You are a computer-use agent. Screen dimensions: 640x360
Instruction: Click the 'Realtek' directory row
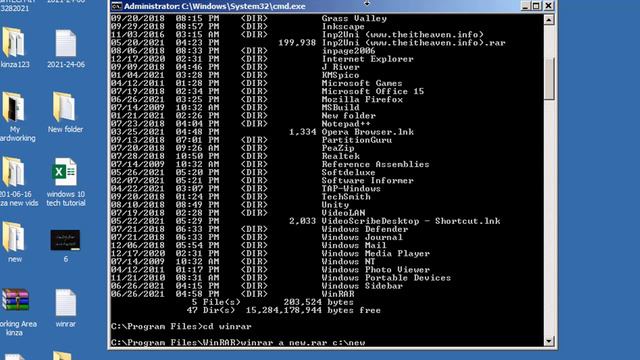pos(235,156)
